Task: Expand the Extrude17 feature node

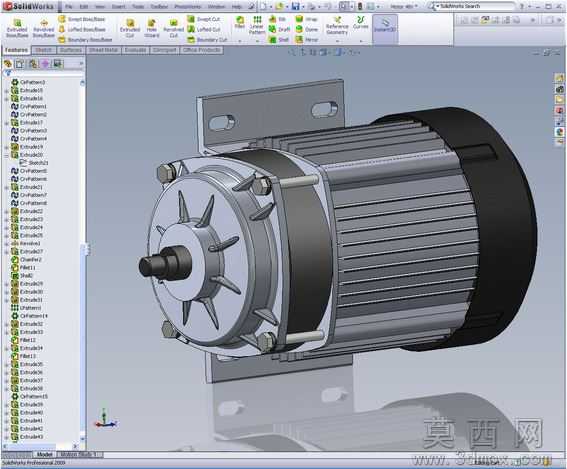Action: click(x=6, y=123)
